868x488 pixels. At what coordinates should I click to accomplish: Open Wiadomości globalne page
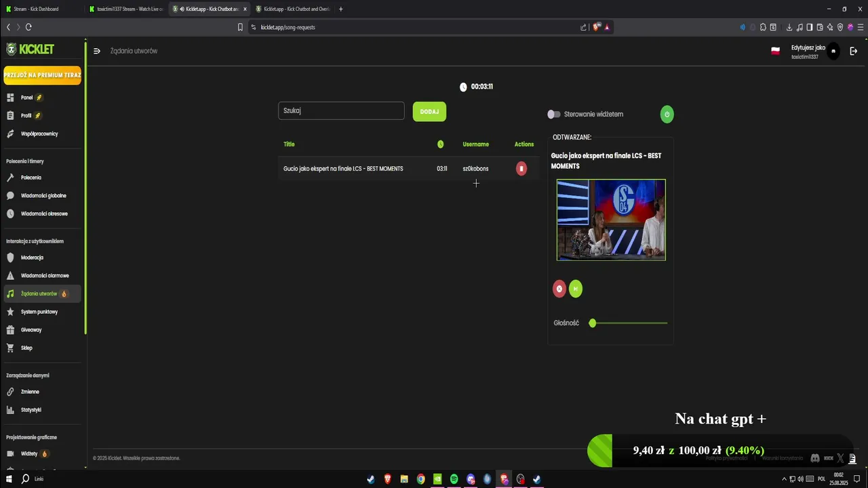tap(41, 196)
